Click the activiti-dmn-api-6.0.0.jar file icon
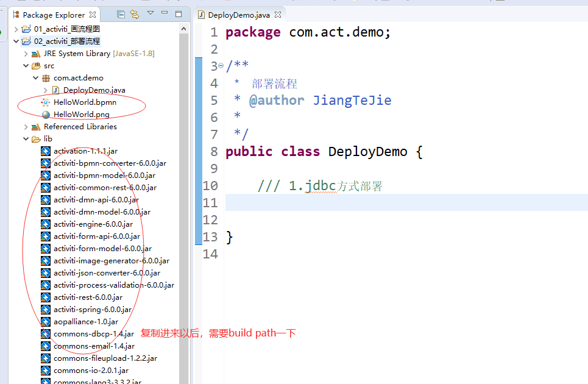This screenshot has width=588, height=384. pyautogui.click(x=46, y=200)
